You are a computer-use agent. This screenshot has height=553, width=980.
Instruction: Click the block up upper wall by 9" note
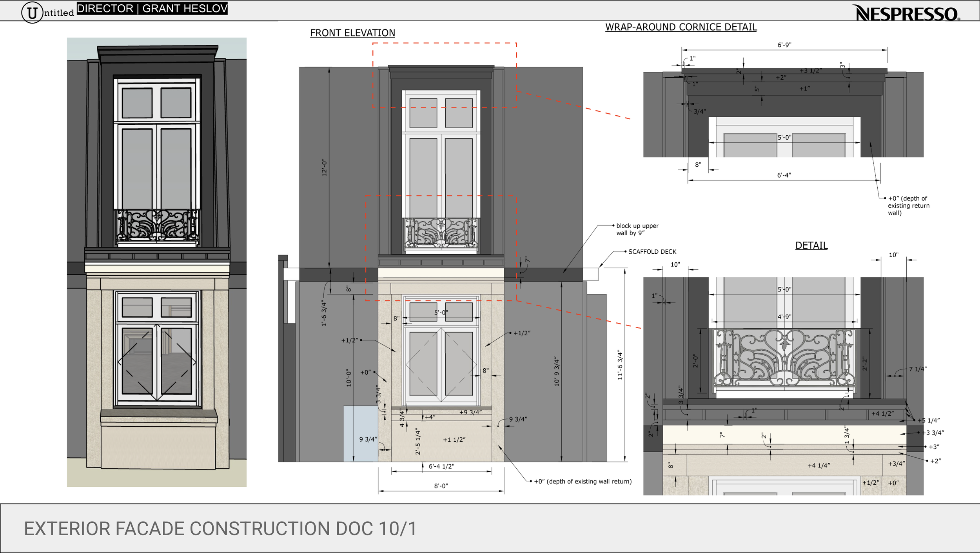coord(637,229)
